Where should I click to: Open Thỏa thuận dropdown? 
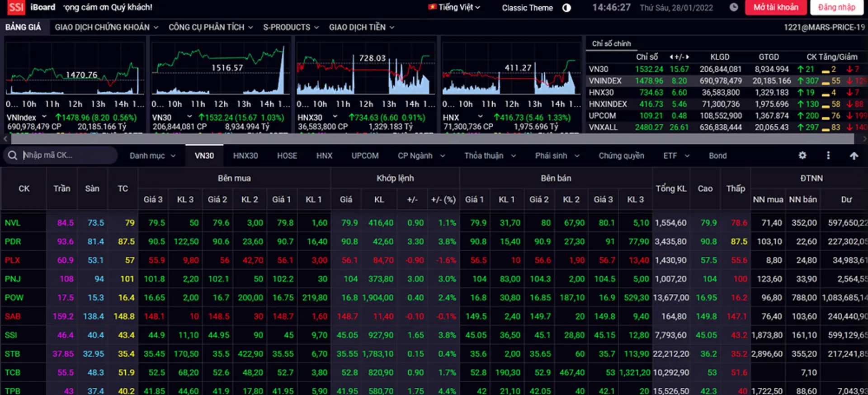pyautogui.click(x=490, y=156)
